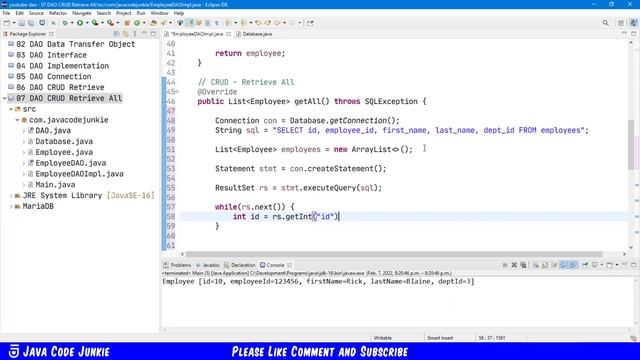640x360 pixels.
Task: Open the Display Selected Console dropdown
Action: (601, 265)
